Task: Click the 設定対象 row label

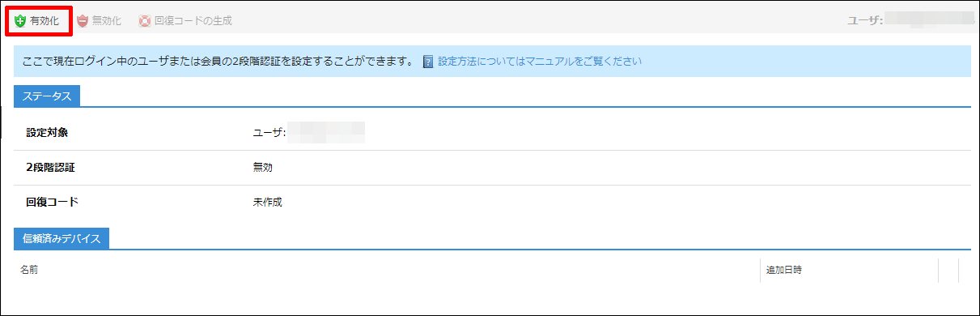Action: pos(47,132)
